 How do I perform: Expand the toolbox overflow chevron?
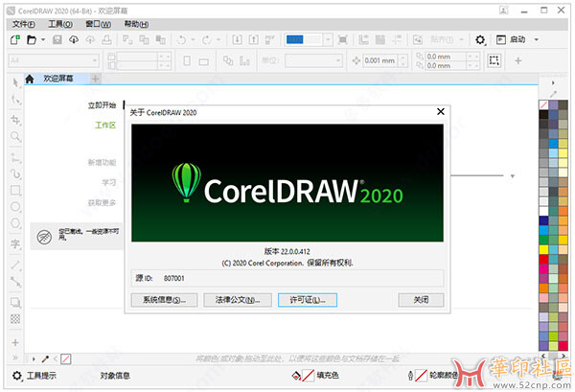click(15, 357)
